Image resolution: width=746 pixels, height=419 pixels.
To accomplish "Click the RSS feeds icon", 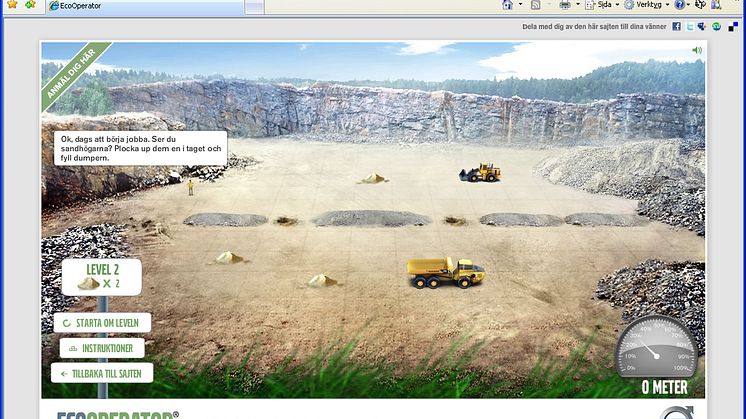I will click(x=536, y=5).
